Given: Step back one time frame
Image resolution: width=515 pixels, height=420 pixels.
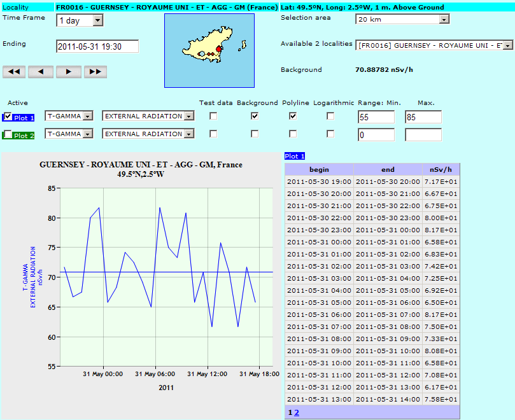Looking at the screenshot, I should pos(41,72).
